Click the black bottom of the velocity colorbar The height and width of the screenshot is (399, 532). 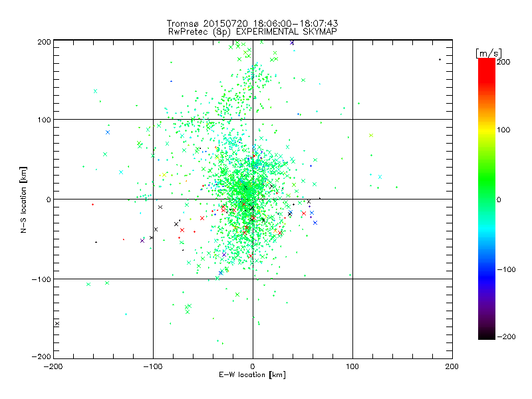pyautogui.click(x=487, y=334)
